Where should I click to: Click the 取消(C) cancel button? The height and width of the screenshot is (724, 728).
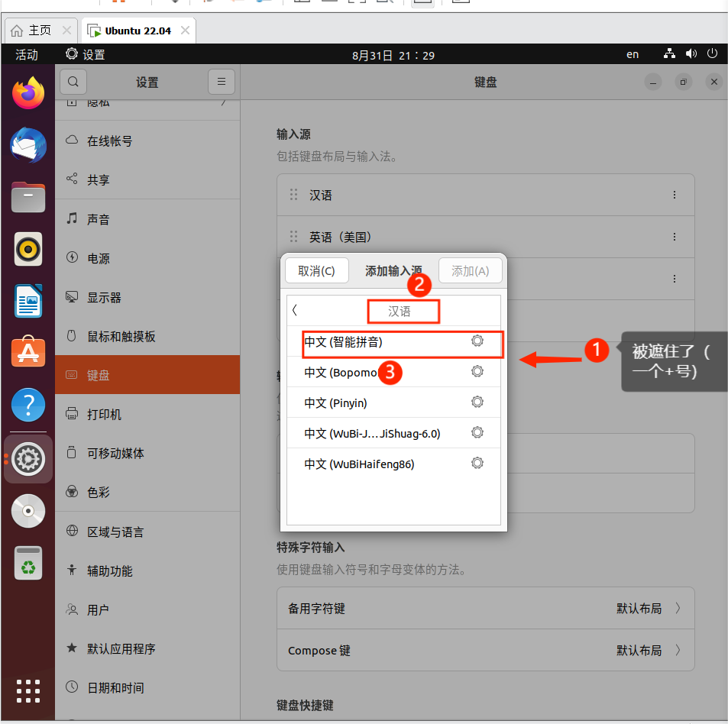316,270
